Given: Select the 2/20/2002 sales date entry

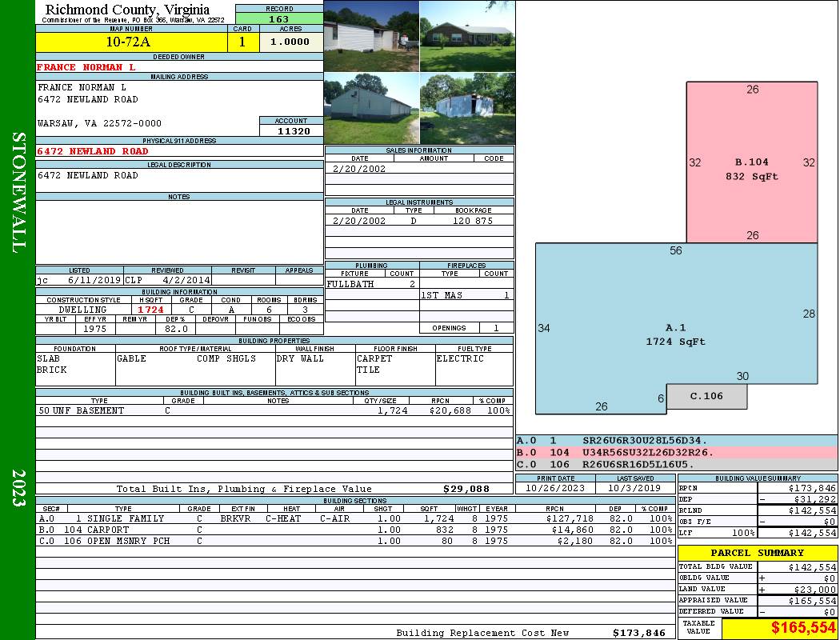Looking at the screenshot, I should (359, 168).
